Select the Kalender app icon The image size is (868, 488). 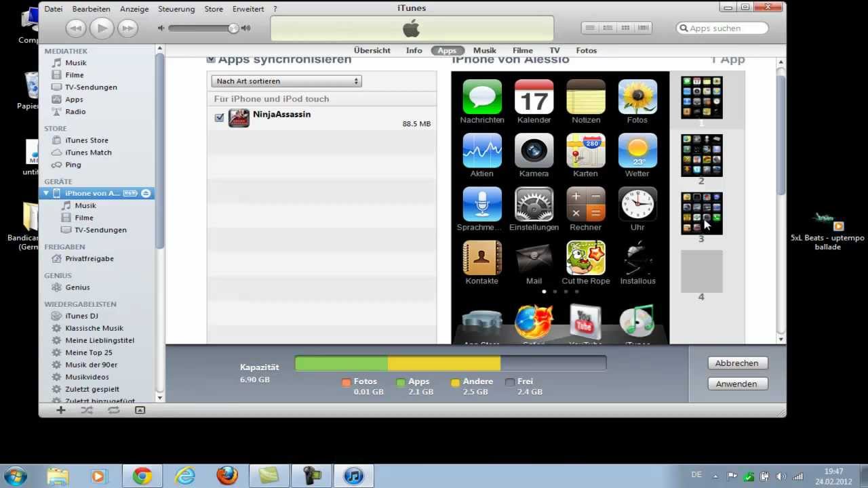pos(534,96)
